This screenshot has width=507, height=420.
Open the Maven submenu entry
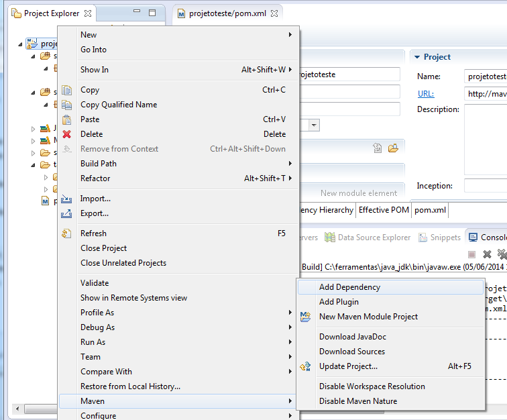[x=178, y=401]
